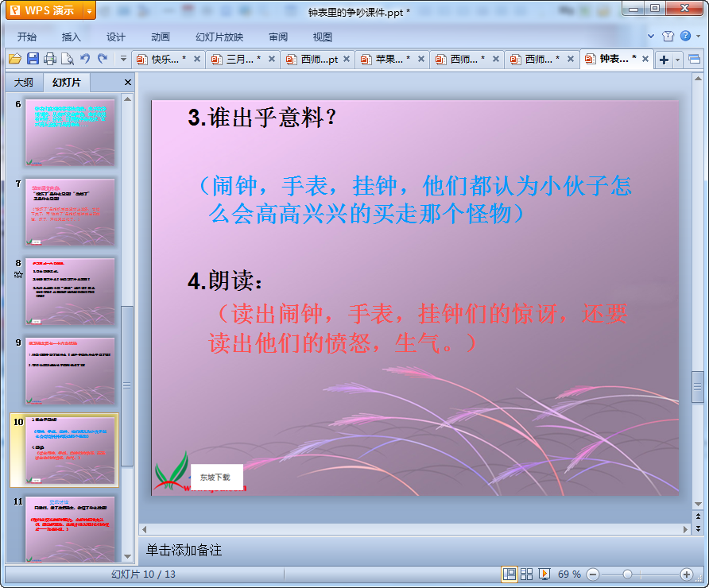Screen dimensions: 709x588
Task: Click thumbnail panel scroll down arrow
Action: (128, 557)
